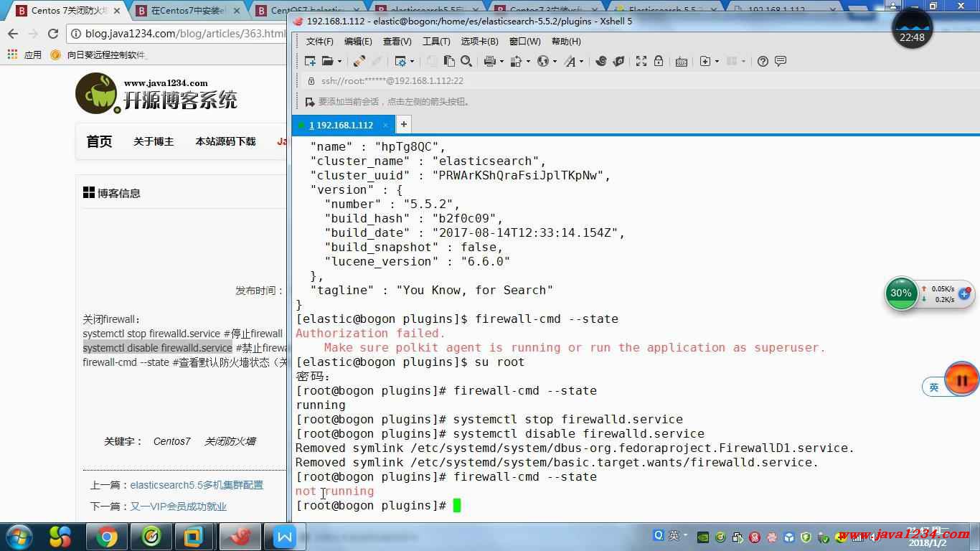Click the Open session folder icon
Screen dimensions: 980x551
point(327,61)
